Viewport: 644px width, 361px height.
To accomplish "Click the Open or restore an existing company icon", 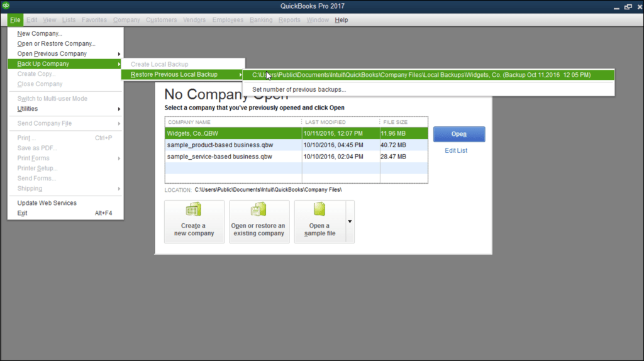I will pyautogui.click(x=258, y=209).
